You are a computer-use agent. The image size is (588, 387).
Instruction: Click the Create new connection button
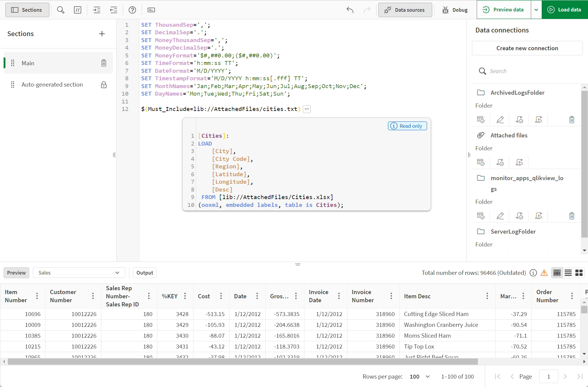point(527,48)
